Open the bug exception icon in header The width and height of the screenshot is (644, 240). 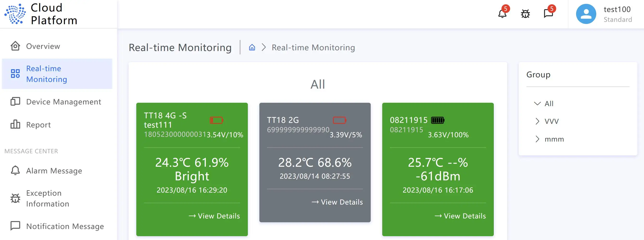click(525, 14)
